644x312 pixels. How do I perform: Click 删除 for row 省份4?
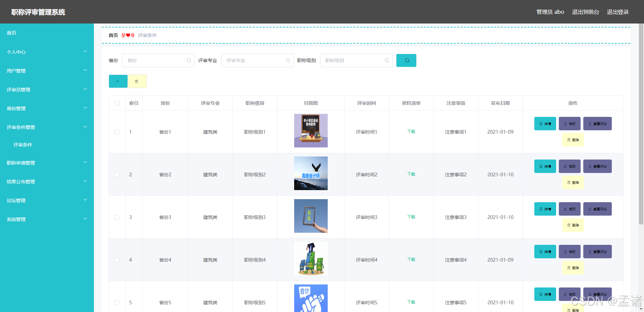coord(573,268)
